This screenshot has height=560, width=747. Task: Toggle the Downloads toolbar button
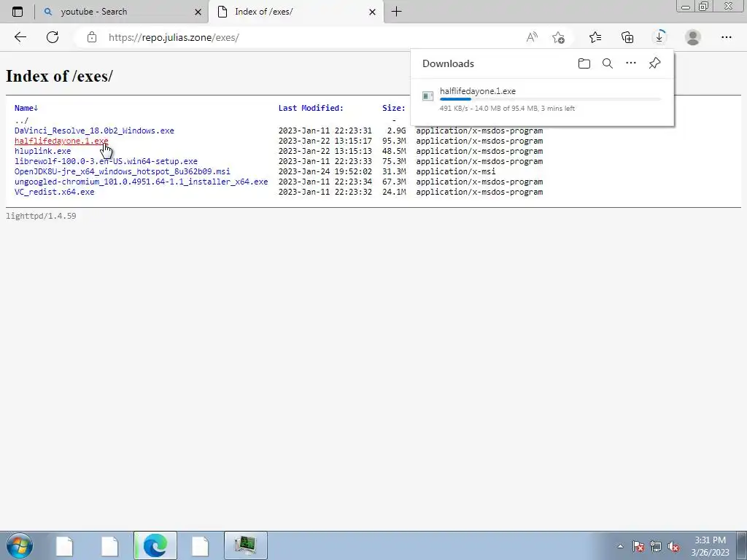coord(659,37)
